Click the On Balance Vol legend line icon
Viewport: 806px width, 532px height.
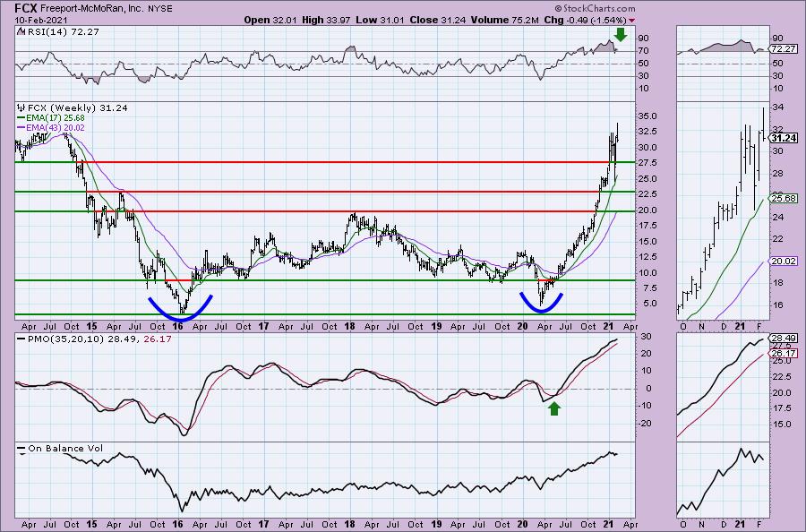[21, 448]
